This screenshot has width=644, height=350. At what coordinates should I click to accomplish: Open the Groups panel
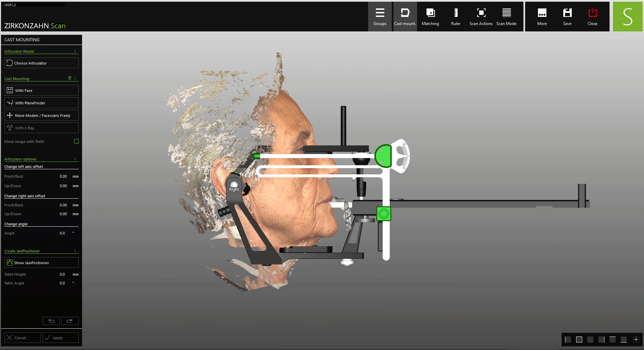(380, 17)
